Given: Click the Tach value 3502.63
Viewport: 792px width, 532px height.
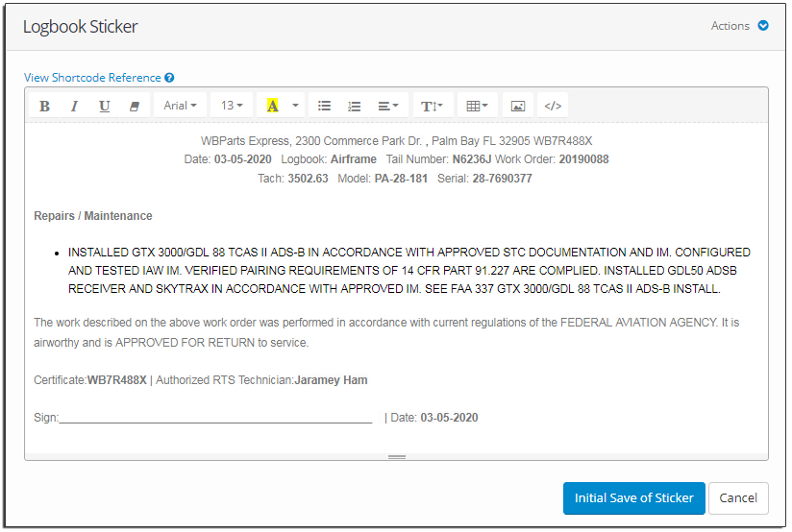Looking at the screenshot, I should click(308, 179).
